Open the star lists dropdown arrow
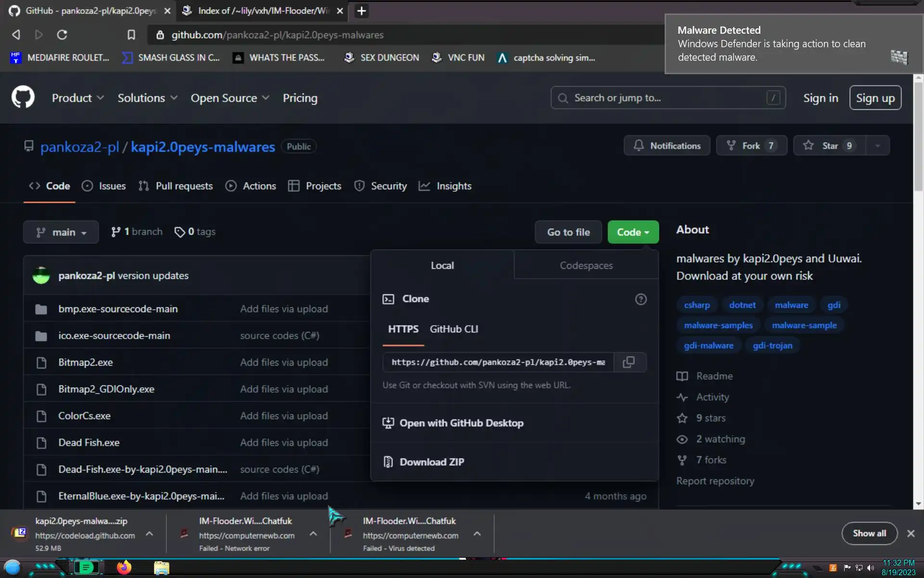This screenshot has width=924, height=578. (x=877, y=145)
